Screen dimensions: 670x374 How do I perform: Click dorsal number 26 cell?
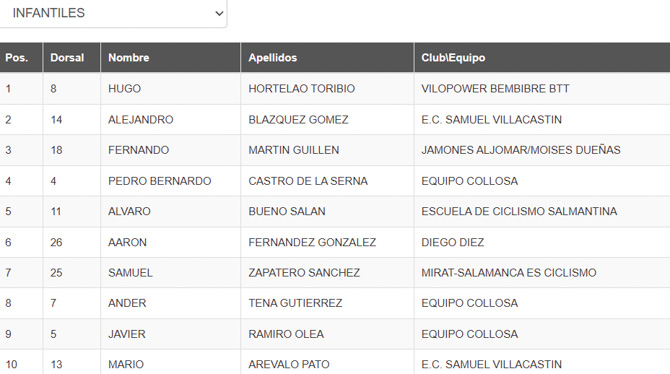click(x=71, y=242)
